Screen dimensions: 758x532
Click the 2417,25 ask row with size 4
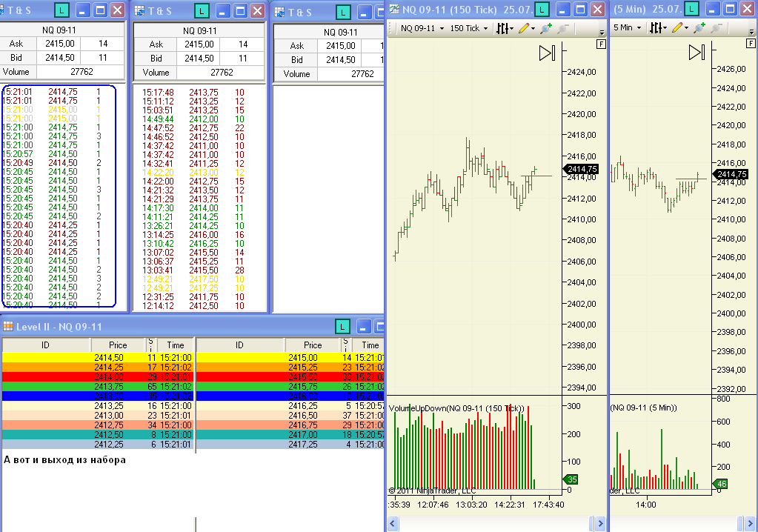290,445
